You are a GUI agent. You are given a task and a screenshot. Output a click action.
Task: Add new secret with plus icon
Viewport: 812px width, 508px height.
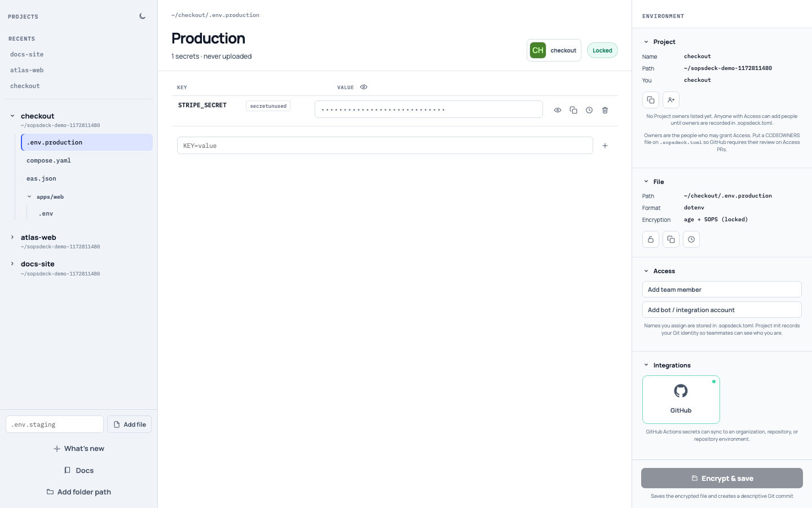pos(605,146)
